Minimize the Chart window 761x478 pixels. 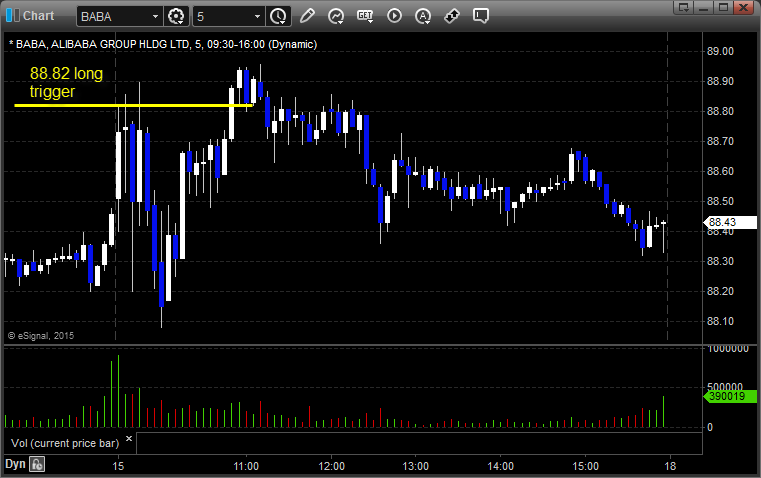point(703,7)
